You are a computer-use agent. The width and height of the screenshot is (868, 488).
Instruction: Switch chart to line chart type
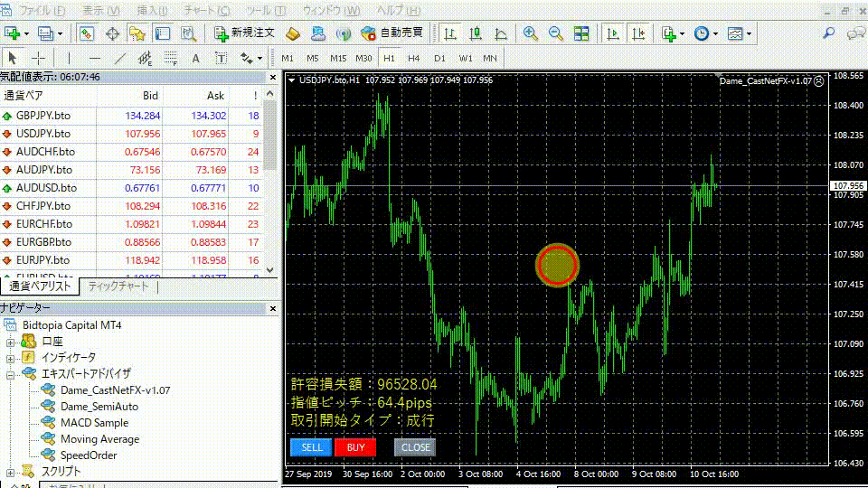click(501, 33)
